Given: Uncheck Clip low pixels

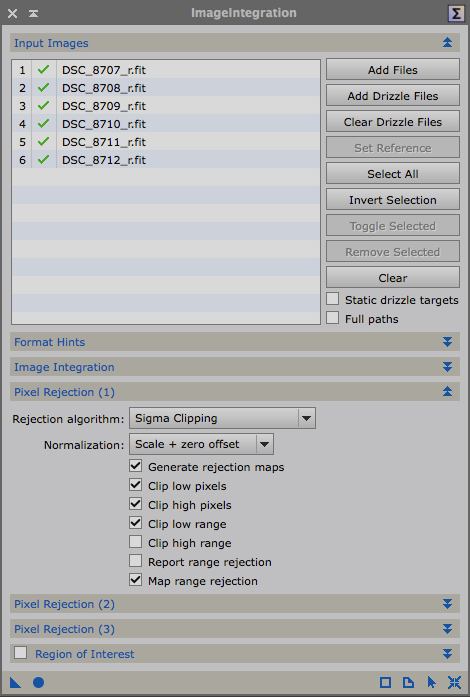Looking at the screenshot, I should tap(136, 485).
